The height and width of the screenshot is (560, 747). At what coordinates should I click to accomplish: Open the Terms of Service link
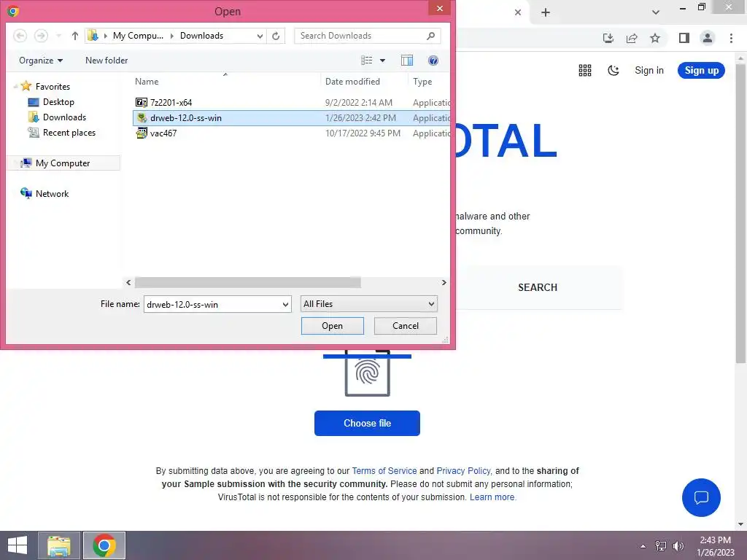tap(384, 471)
